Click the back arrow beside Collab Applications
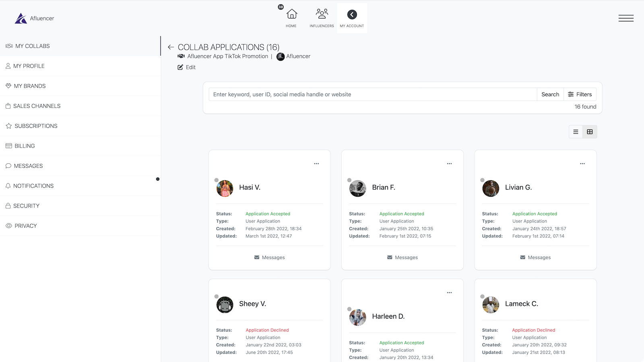 coord(171,47)
